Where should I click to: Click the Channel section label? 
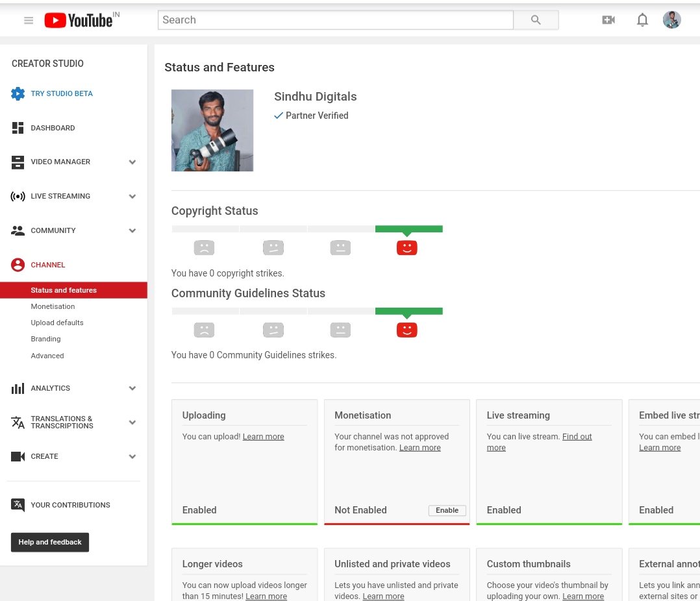click(48, 265)
